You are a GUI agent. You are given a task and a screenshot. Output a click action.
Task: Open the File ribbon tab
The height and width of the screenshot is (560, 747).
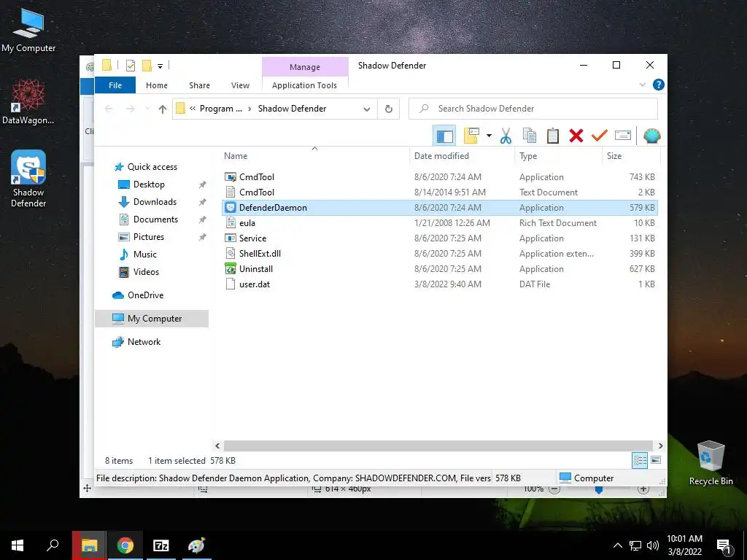(115, 85)
